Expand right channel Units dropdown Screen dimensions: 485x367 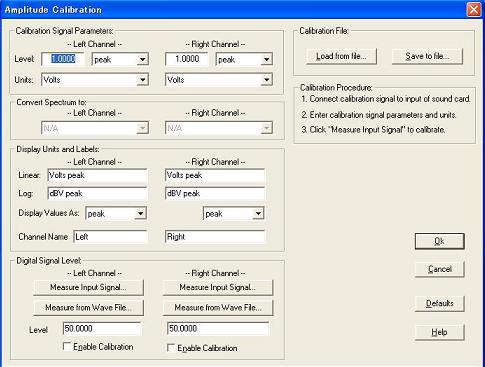pyautogui.click(x=219, y=80)
